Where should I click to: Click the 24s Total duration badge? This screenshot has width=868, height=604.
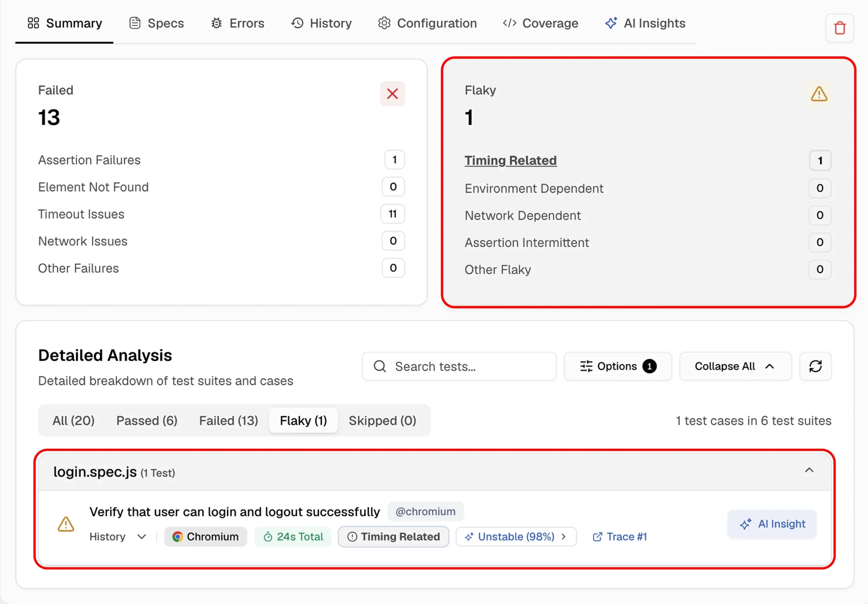293,537
